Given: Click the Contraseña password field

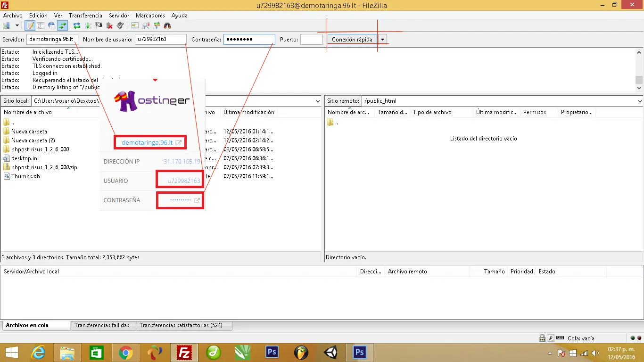Looking at the screenshot, I should coord(249,40).
